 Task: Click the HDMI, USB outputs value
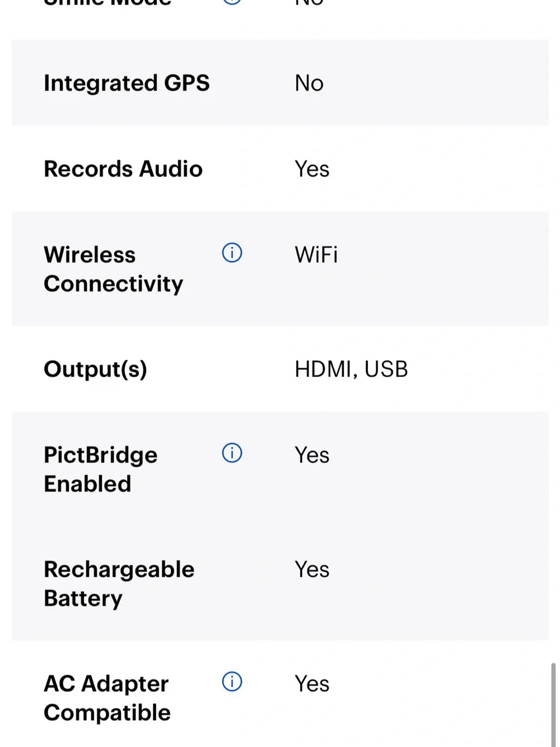(351, 369)
